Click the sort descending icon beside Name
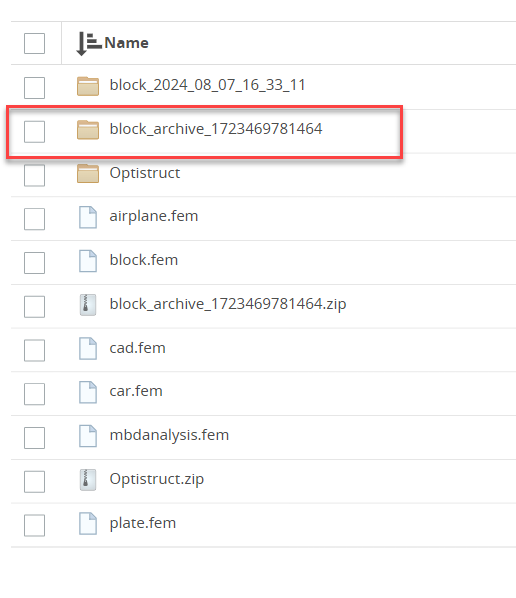Viewport: 516px width, 598px height. point(88,43)
